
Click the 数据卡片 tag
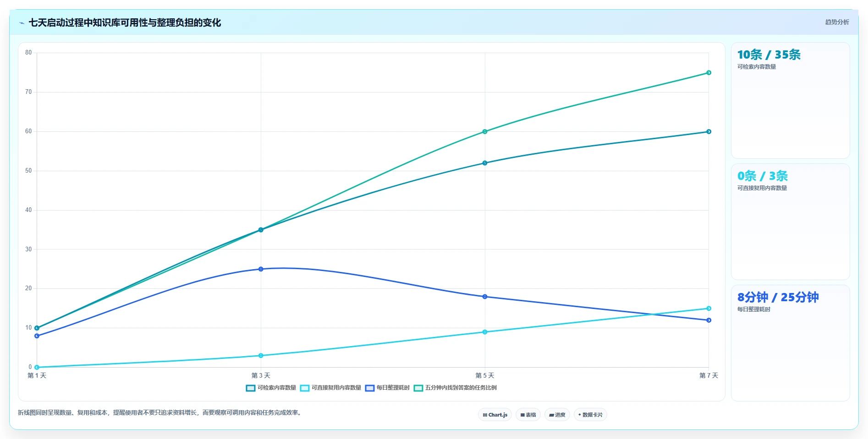pos(590,415)
